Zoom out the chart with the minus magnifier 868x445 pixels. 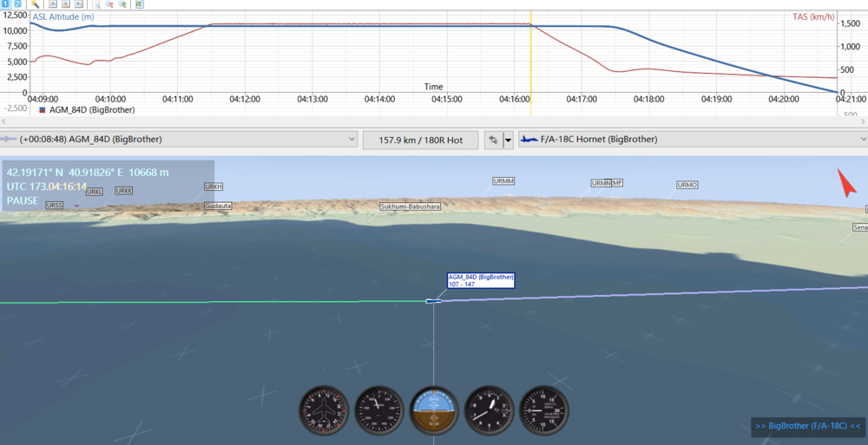click(x=109, y=3)
